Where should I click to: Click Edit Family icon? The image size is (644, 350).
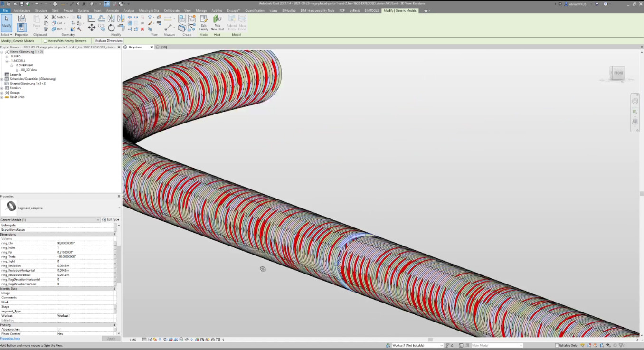203,22
